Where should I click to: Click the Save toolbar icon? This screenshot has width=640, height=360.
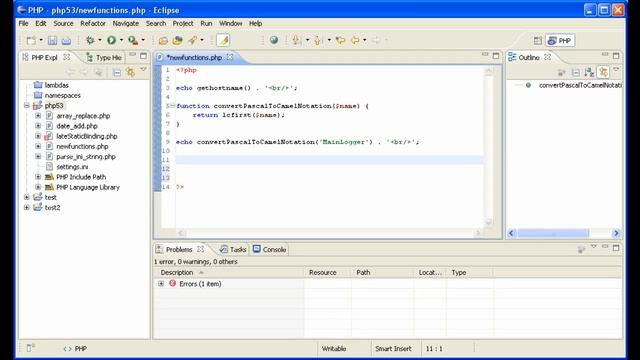(x=52, y=40)
